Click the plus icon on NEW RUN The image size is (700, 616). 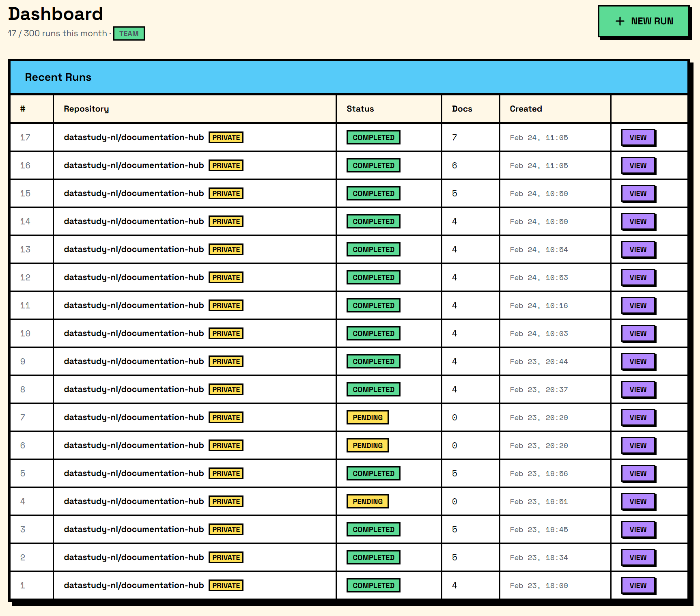[620, 21]
